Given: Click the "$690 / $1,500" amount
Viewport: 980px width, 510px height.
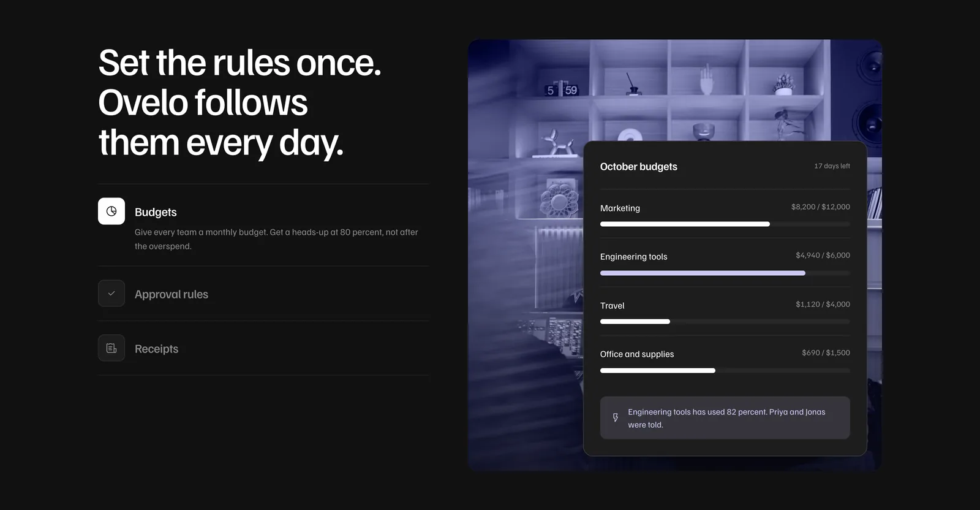Looking at the screenshot, I should (826, 353).
